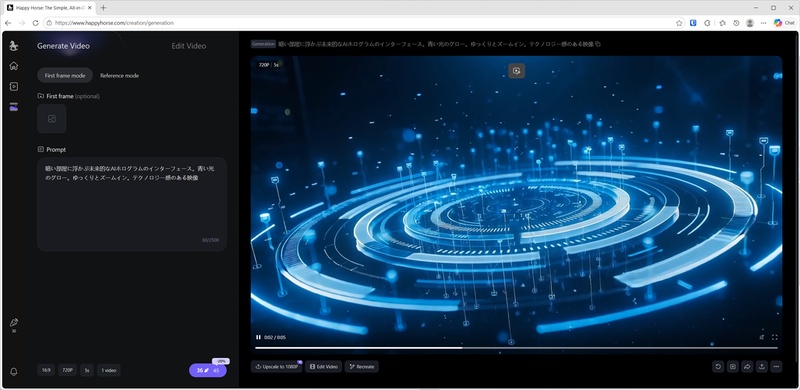Enter fullscreen video mode
The image size is (800, 390).
774,337
